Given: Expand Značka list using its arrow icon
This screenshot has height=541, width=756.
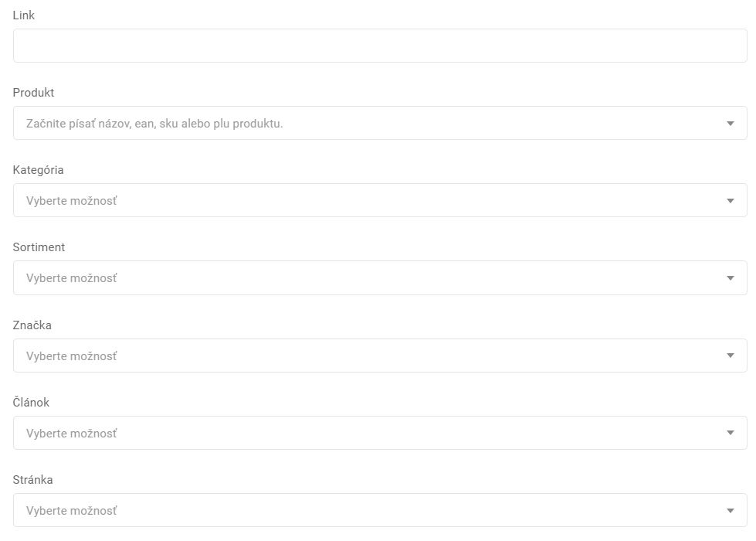Looking at the screenshot, I should pos(731,356).
